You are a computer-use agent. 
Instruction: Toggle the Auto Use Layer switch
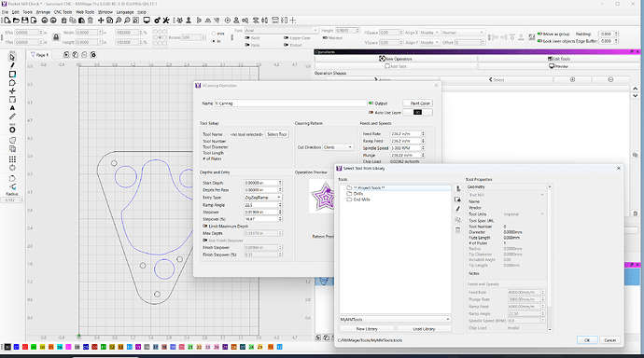tap(371, 113)
